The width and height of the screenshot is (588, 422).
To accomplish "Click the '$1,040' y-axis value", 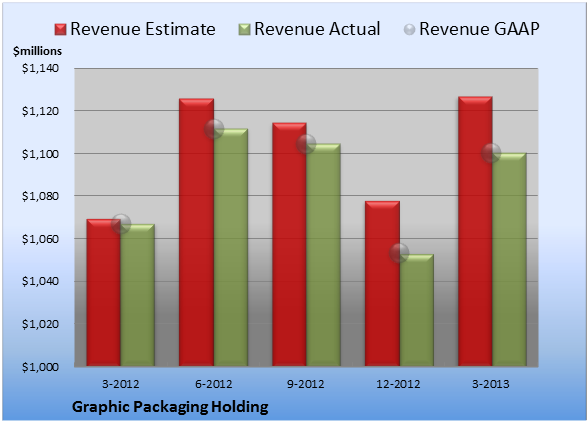I will coord(40,281).
